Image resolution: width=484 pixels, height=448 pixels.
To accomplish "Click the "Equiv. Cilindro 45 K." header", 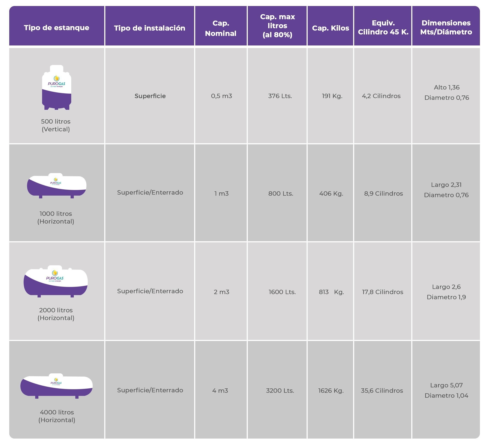I will point(383,27).
